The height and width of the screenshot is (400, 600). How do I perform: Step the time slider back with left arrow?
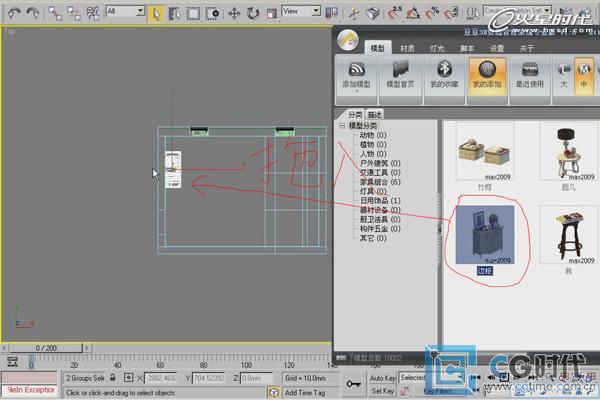4,348
